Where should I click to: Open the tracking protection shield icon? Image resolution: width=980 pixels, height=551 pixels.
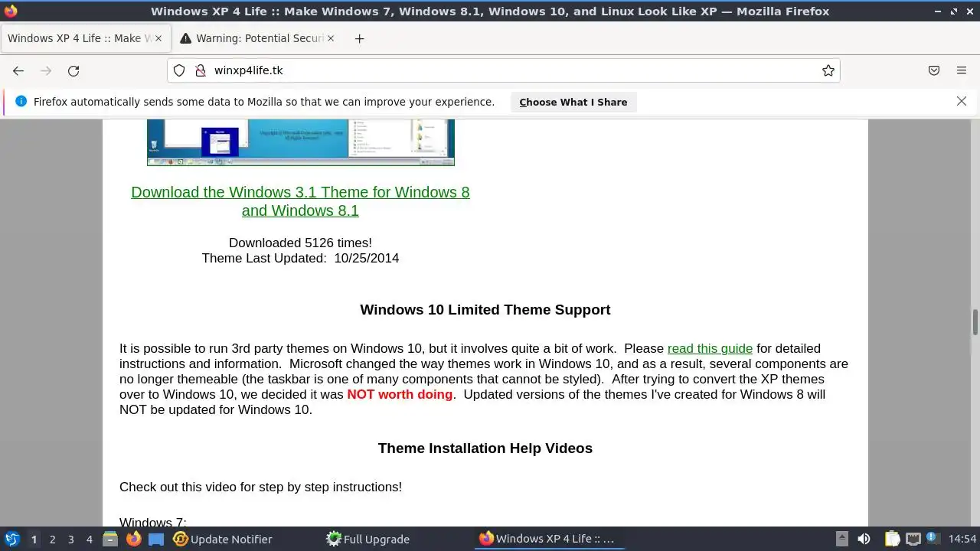point(179,70)
